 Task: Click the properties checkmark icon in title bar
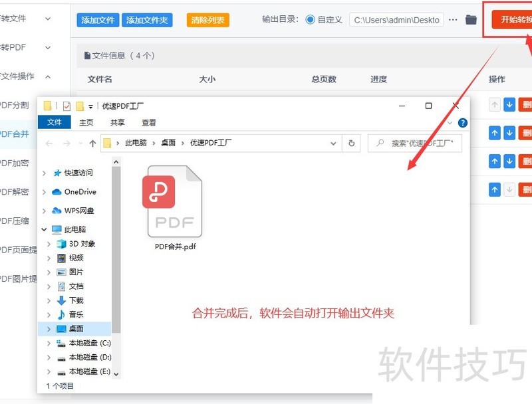(67, 106)
